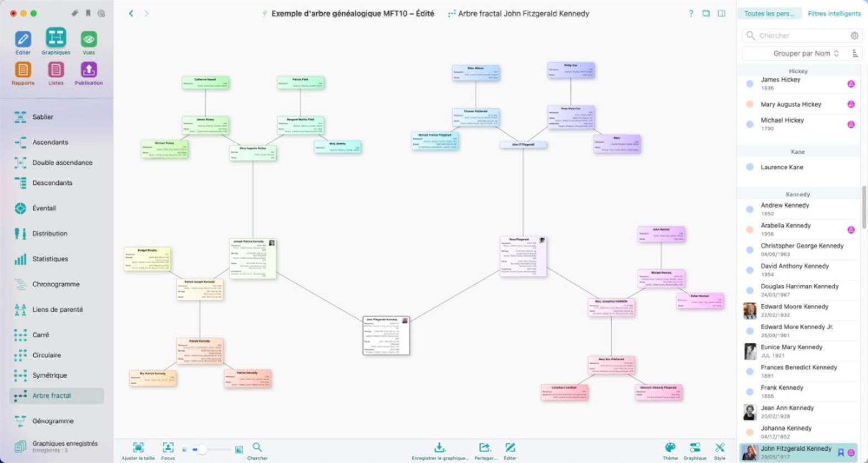Select John Fitzgerald Kennedy list entry
This screenshot has width=868, height=463.
click(x=799, y=452)
